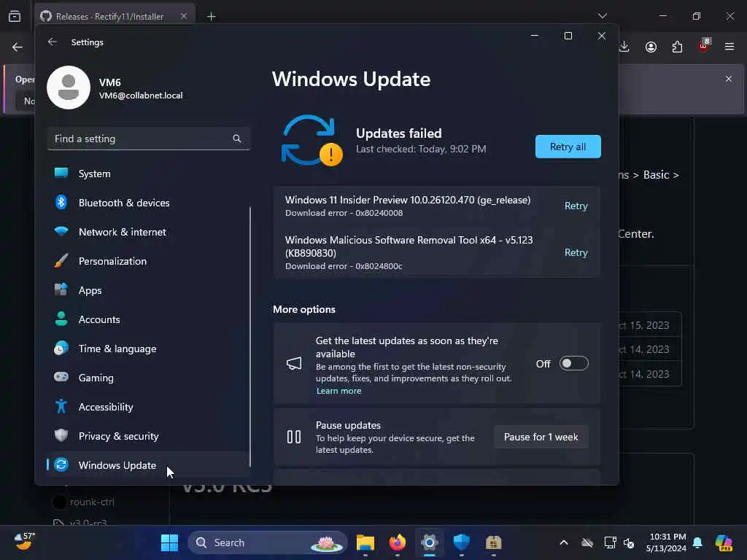Screen dimensions: 747x560
Task: Select Gaming settings
Action: [x=149, y=378]
